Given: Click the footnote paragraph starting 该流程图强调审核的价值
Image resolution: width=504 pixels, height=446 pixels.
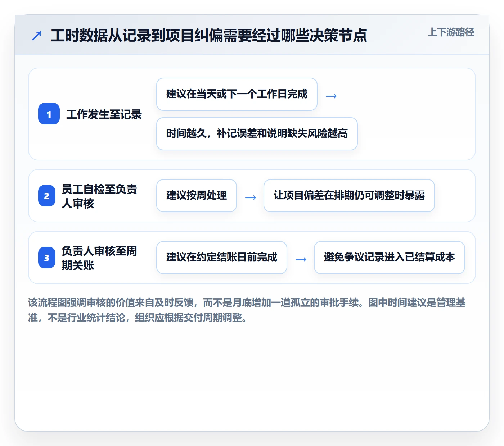Looking at the screenshot, I should tap(247, 310).
